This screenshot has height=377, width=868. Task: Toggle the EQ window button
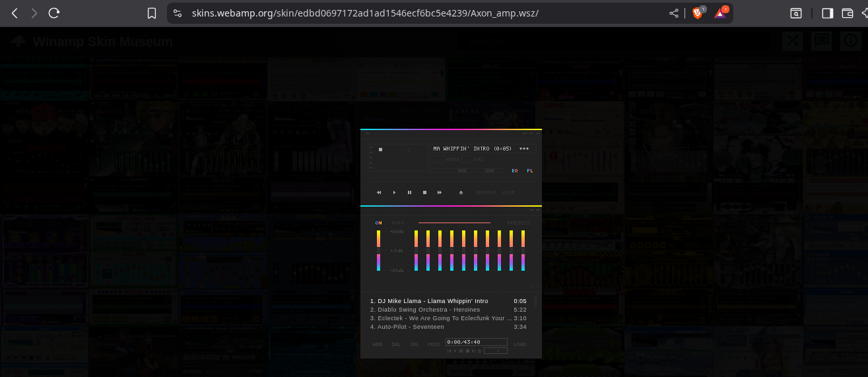[515, 170]
